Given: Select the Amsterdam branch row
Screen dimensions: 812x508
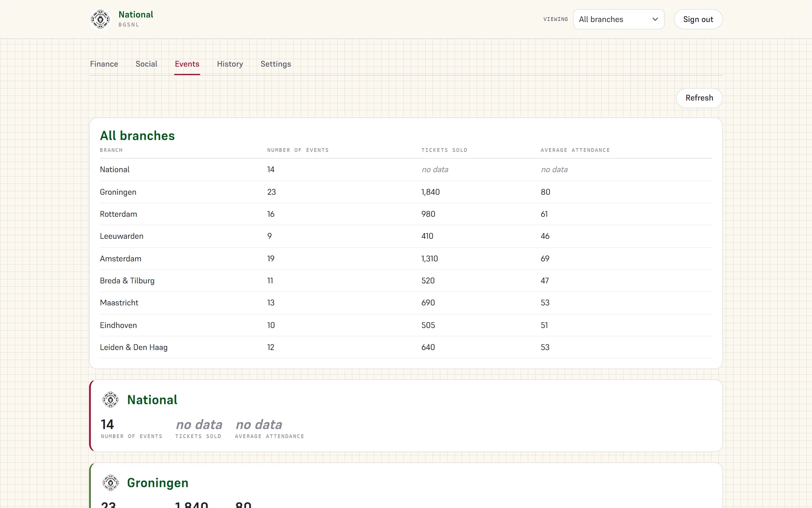Looking at the screenshot, I should pos(406,259).
